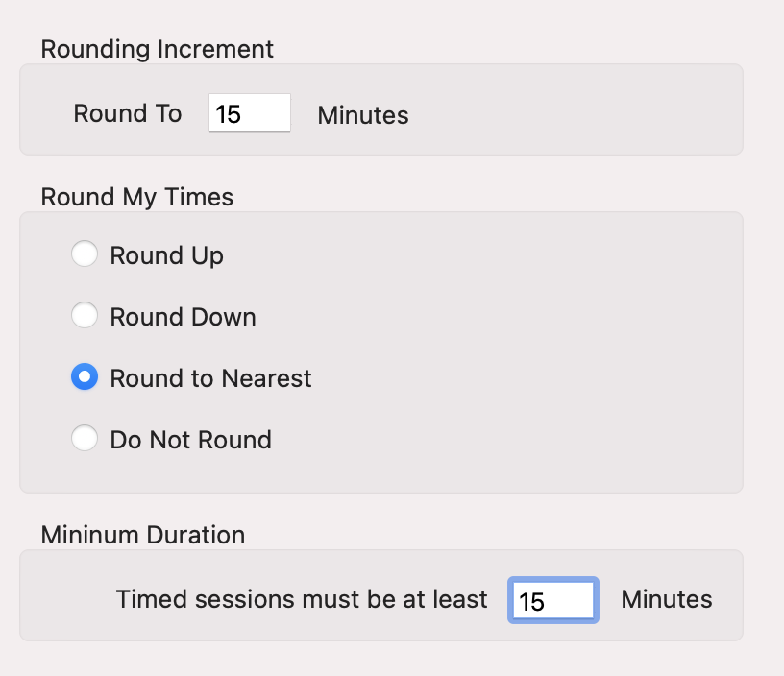Click 'Timed sessions must be at least' label
This screenshot has width=784, height=676.
302,599
